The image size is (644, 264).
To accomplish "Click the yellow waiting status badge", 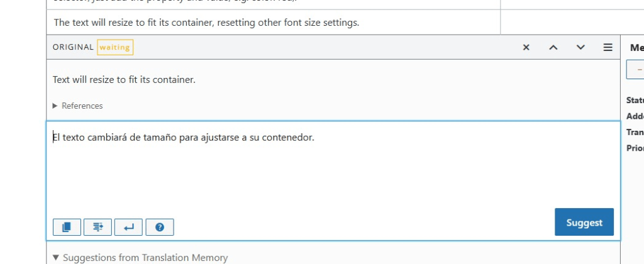I will [114, 47].
